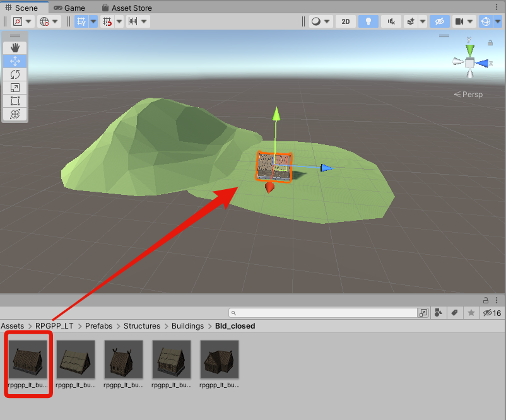Toggle scene effects (skybox/fog) button
This screenshot has height=420, width=506.
411,21
